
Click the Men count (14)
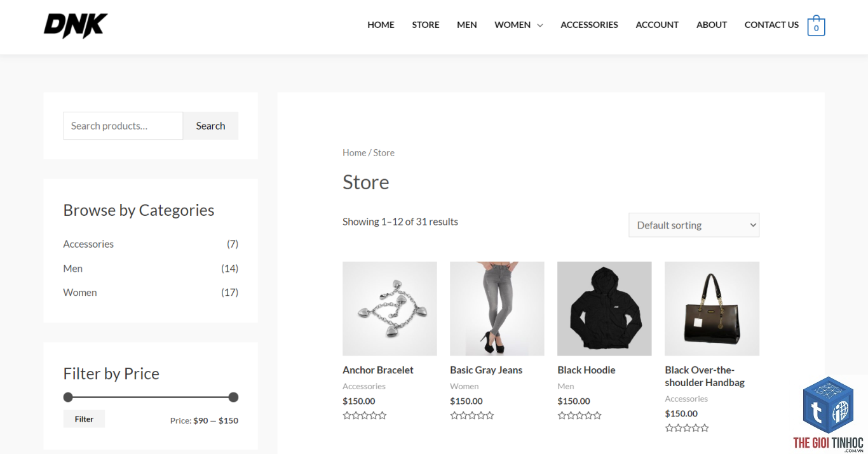[x=230, y=269]
